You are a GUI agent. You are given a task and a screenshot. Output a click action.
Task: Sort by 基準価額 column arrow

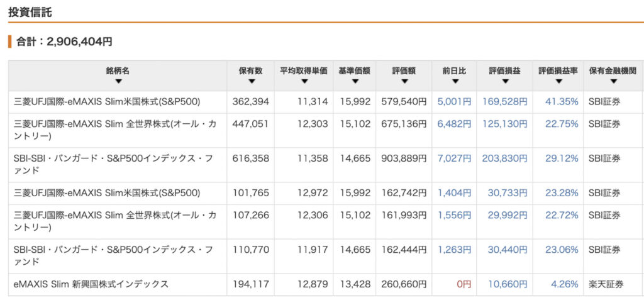[355, 82]
